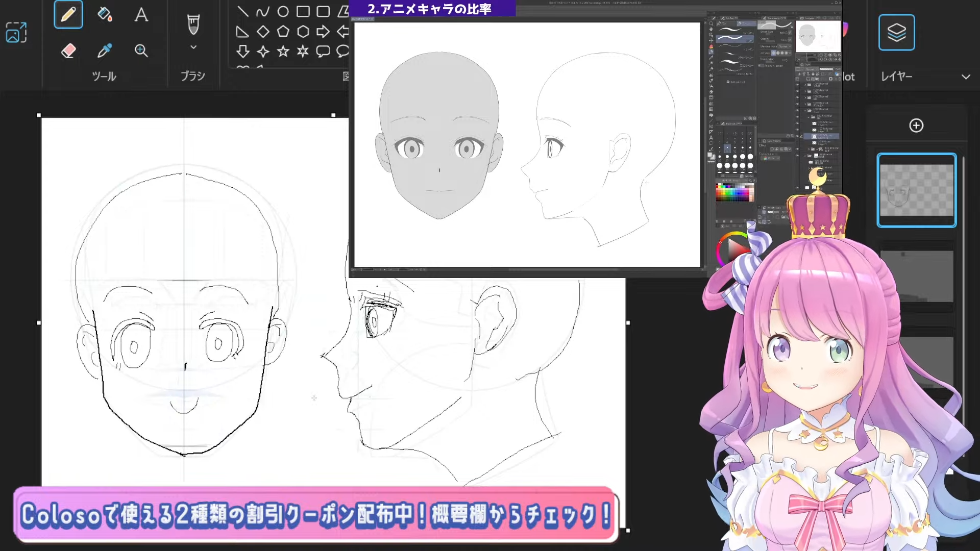This screenshot has width=980, height=551.
Task: Select the Eraser tool
Action: 68,51
